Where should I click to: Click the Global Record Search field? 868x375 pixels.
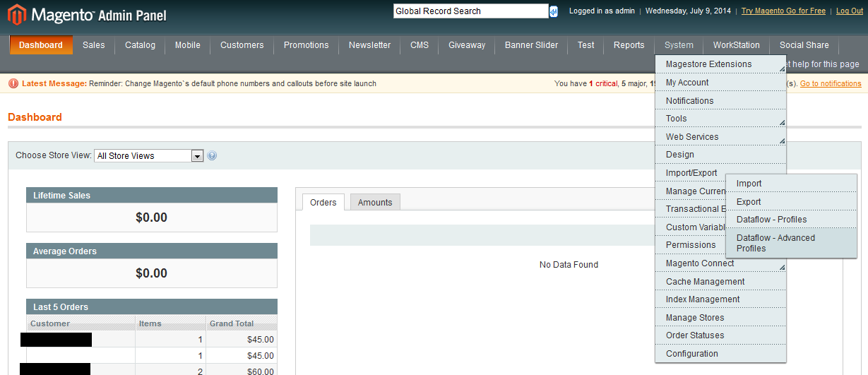tap(470, 11)
